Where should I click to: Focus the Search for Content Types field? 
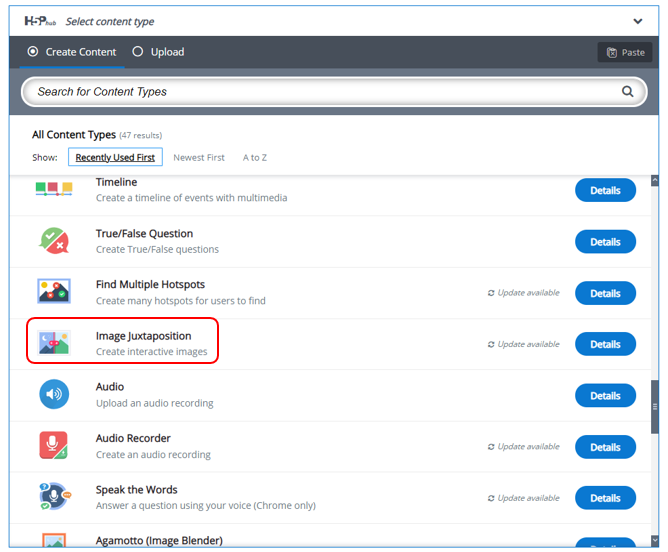[x=334, y=92]
